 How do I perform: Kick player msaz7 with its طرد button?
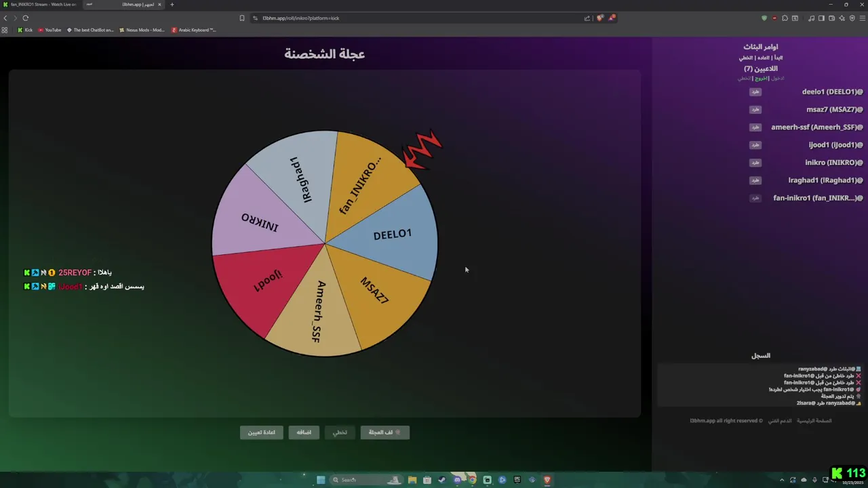755,109
